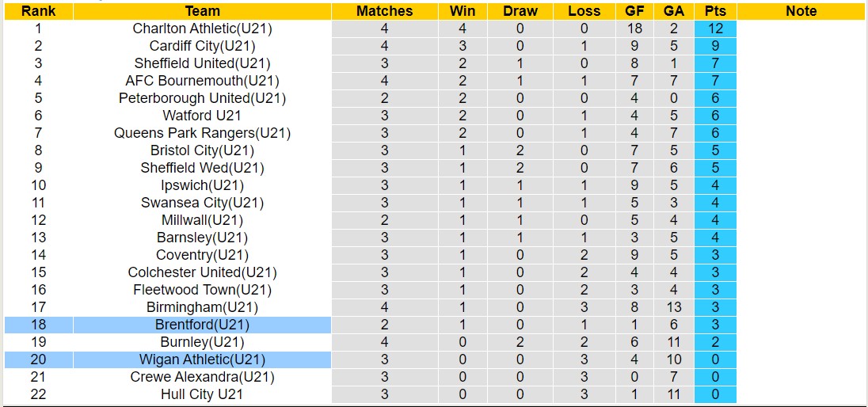
Task: Click Charlton's 12 points cell
Action: 715,29
